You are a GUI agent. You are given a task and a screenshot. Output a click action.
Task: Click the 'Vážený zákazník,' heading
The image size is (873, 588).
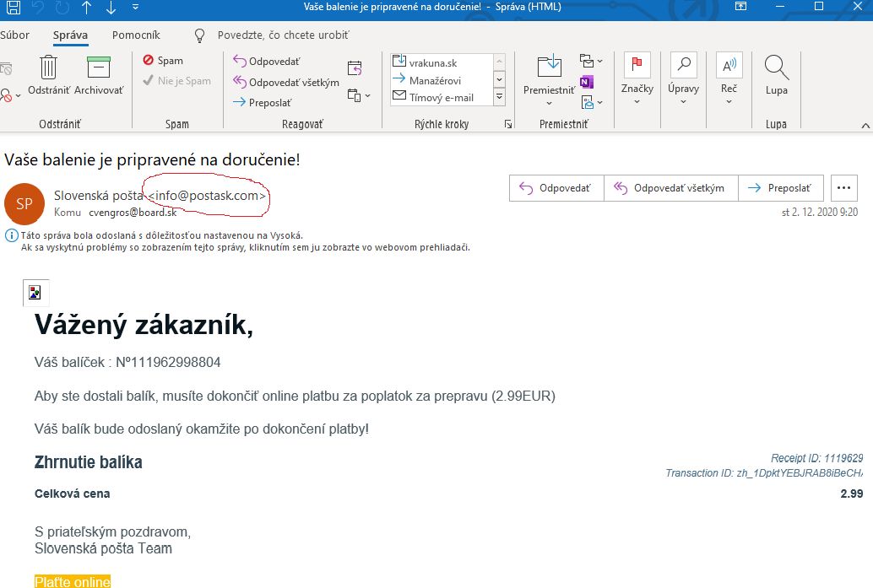[x=144, y=324]
